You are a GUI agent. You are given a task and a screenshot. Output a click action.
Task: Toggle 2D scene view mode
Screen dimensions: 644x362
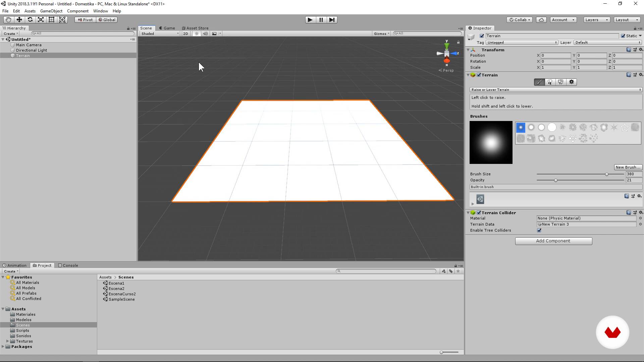tap(185, 34)
